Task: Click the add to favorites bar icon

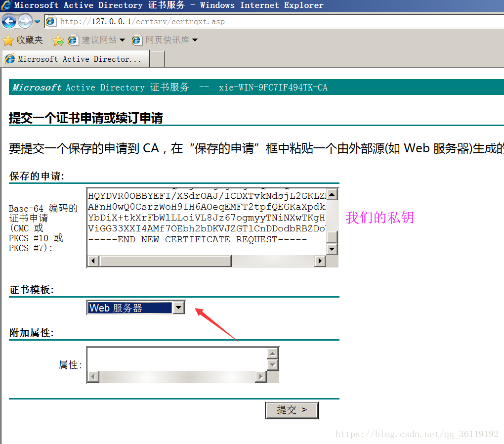Action: 58,40
